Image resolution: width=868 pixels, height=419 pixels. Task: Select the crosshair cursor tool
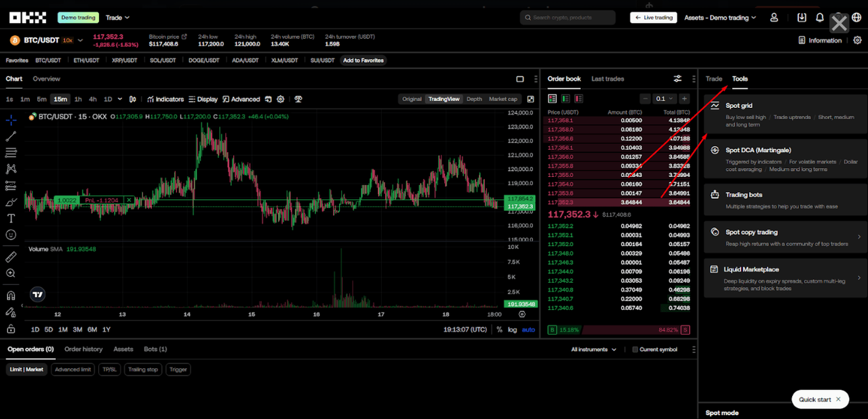click(11, 121)
